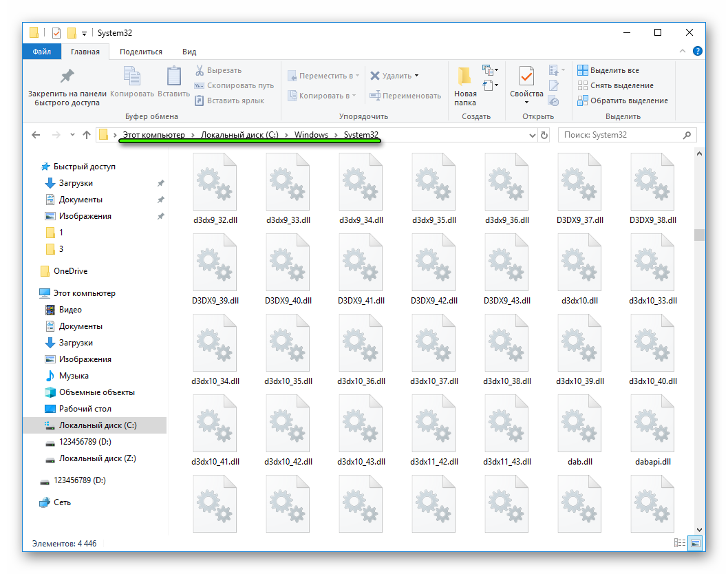The image size is (728, 574).
Task: Open the Файл menu
Action: (41, 51)
